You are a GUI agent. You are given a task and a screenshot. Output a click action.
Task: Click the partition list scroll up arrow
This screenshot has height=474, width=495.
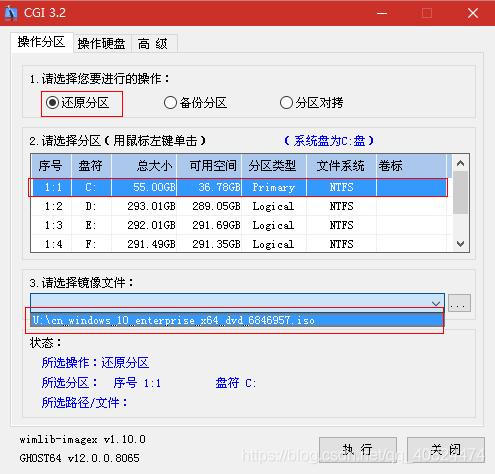[x=461, y=163]
